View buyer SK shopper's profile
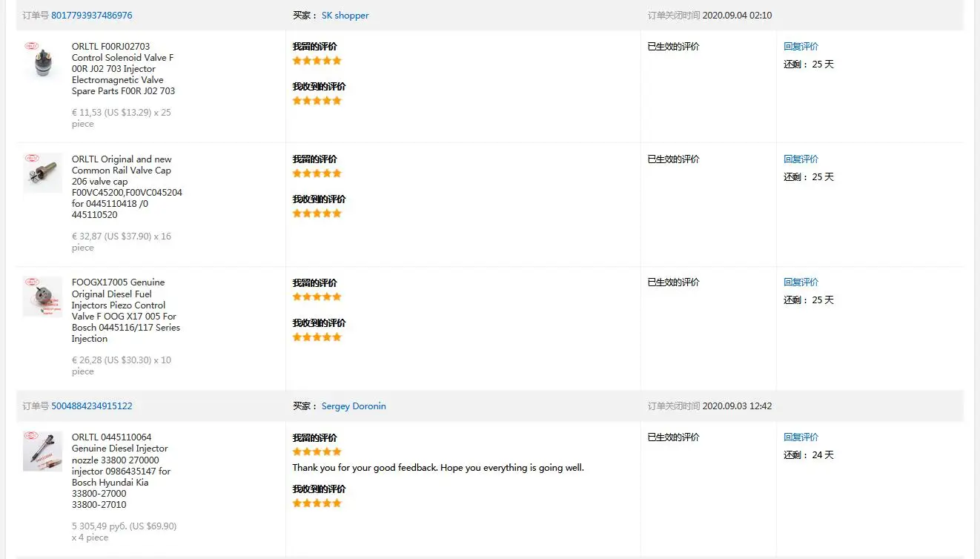 tap(345, 16)
